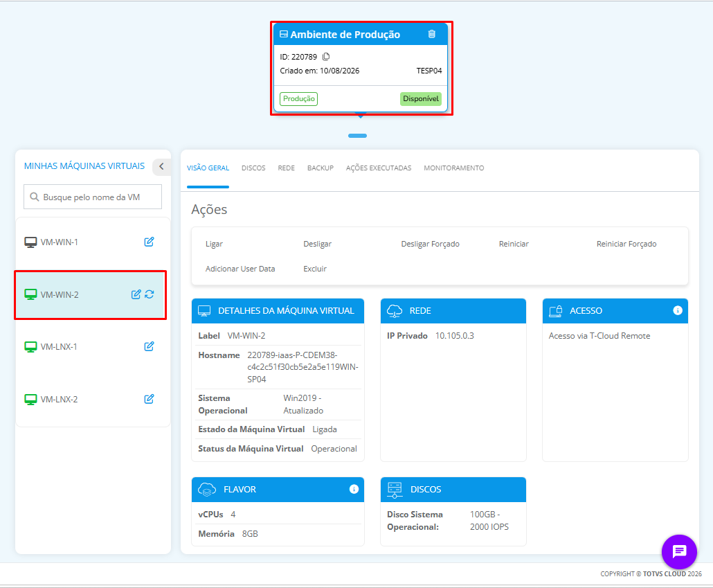713x588 pixels.
Task: Click the cloud icon in the REDE header
Action: pos(395,311)
